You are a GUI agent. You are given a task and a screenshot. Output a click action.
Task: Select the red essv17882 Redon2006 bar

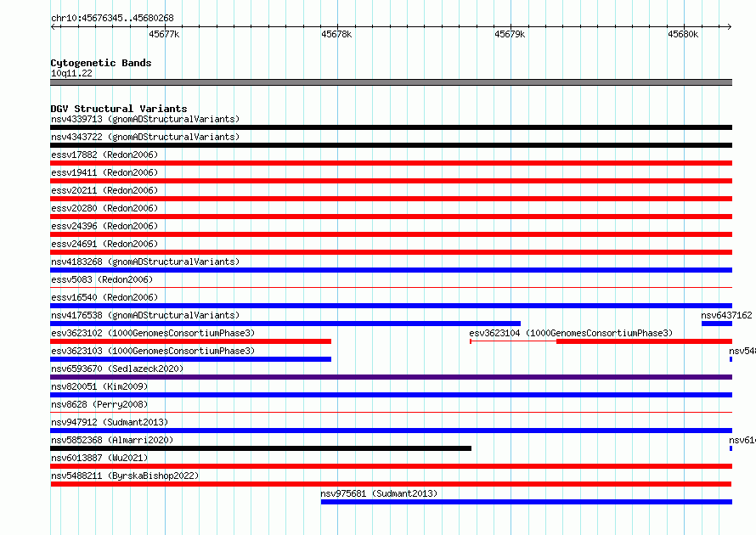tap(391, 163)
